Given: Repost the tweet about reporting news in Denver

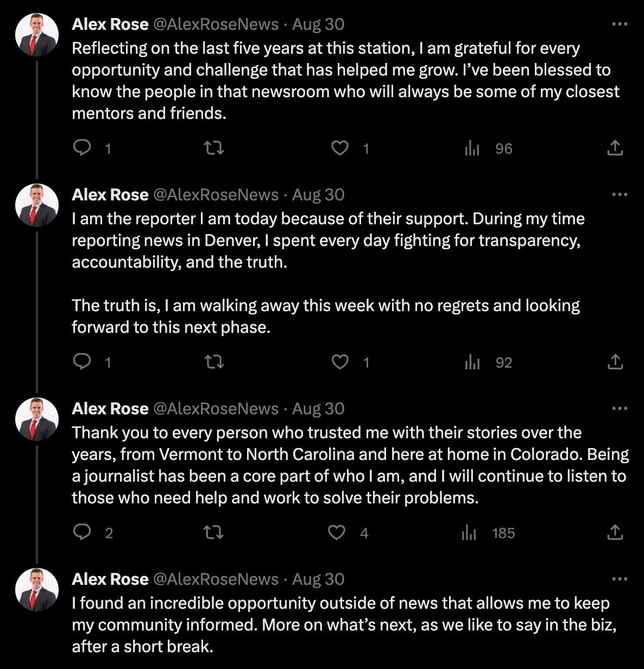Looking at the screenshot, I should pyautogui.click(x=216, y=362).
